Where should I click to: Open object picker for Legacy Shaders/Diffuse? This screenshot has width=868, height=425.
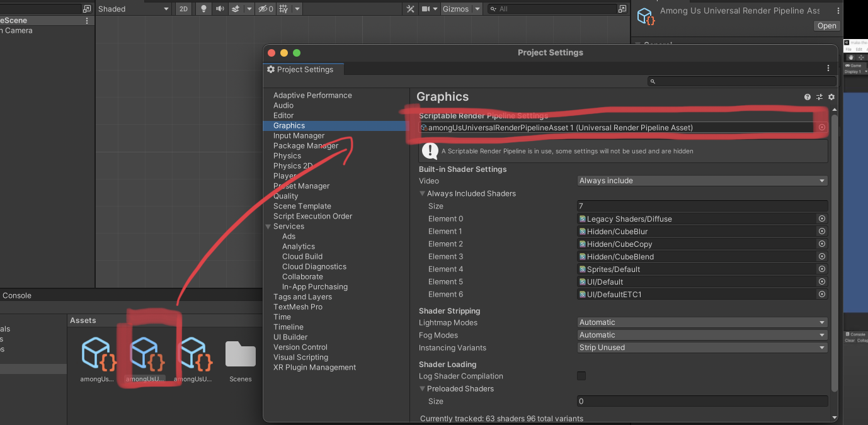point(822,218)
